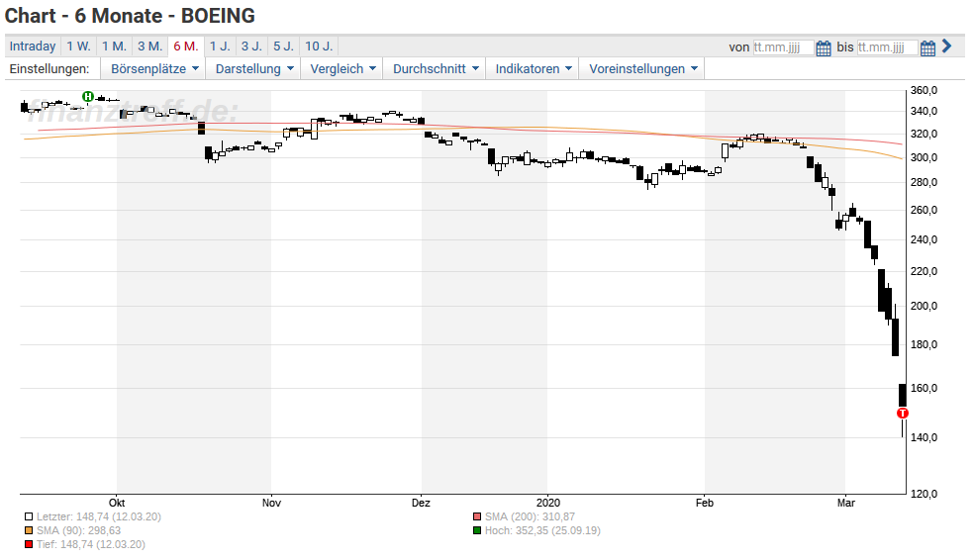974x560 pixels.
Task: Click the '200,0' y-axis value
Action: click(925, 306)
